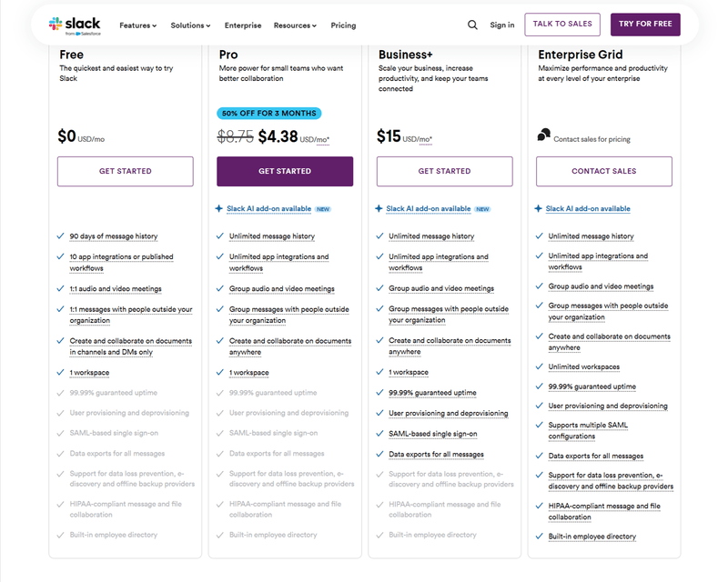Click the Sign in link

click(x=501, y=25)
